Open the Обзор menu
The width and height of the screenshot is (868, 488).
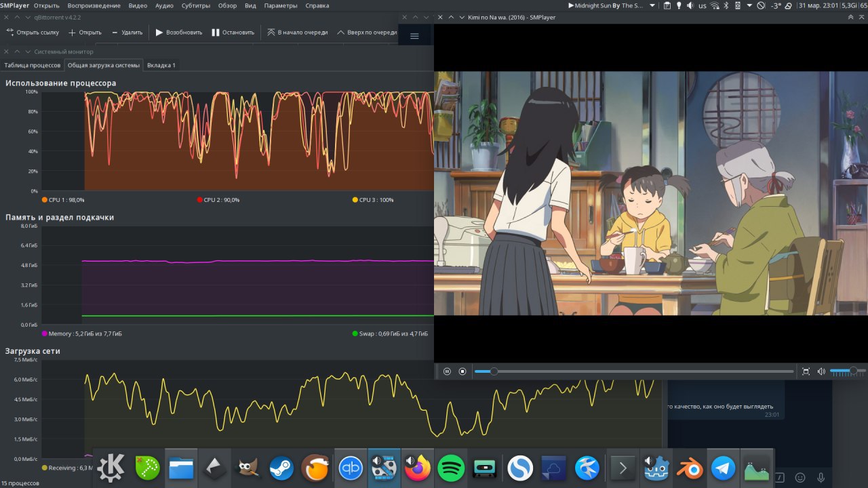click(x=227, y=5)
